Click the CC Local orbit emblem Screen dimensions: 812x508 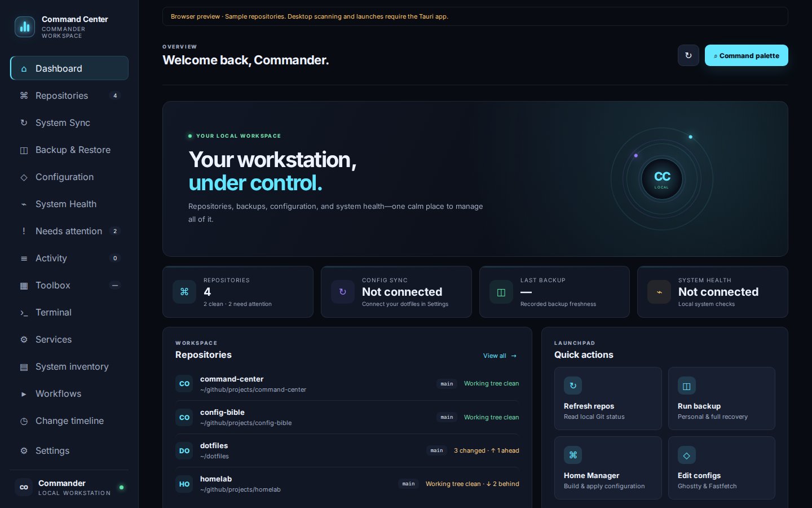pos(662,179)
